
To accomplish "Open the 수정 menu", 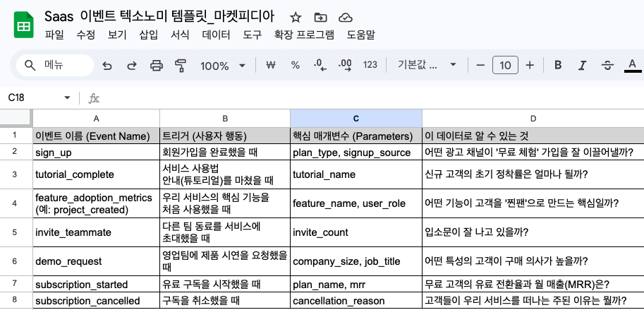I will (x=85, y=35).
